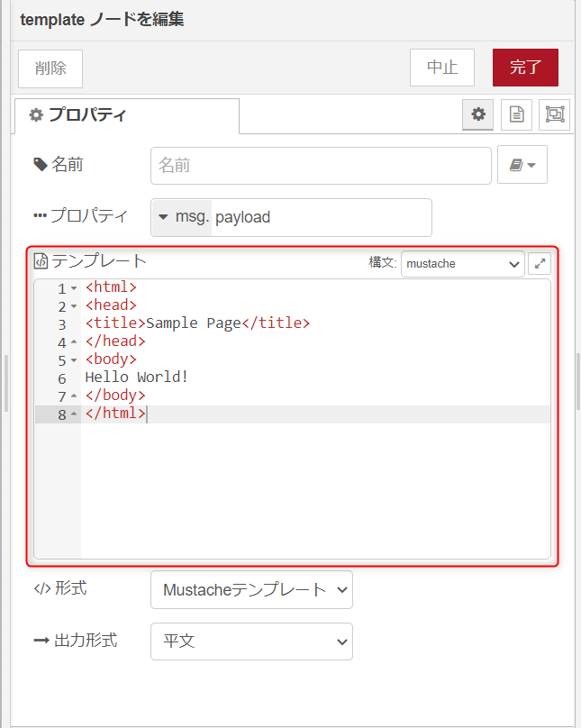Click the 完了 done button
The image size is (581, 728).
coord(525,68)
